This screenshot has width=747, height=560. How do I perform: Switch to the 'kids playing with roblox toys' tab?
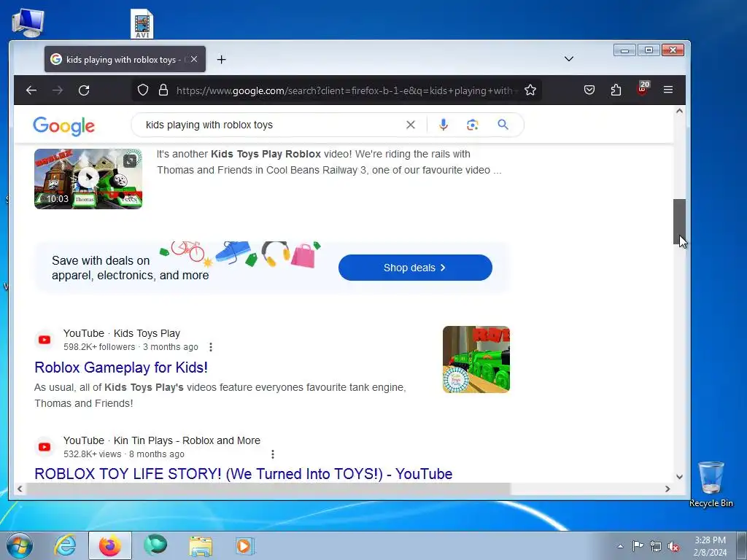125,59
